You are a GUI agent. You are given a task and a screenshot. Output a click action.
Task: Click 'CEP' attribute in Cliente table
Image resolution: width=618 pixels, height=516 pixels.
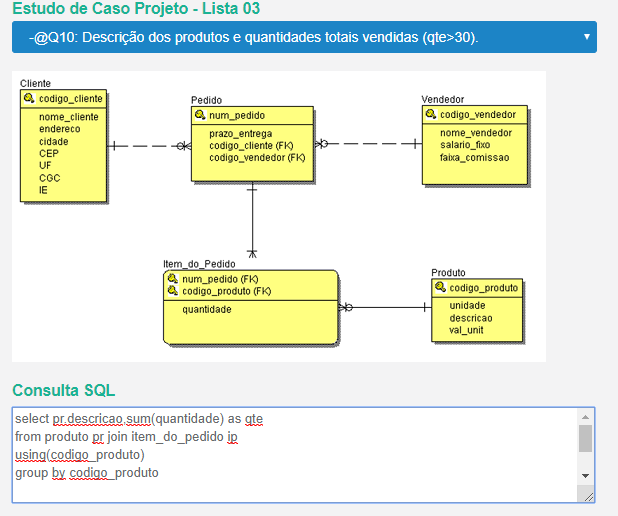49,153
